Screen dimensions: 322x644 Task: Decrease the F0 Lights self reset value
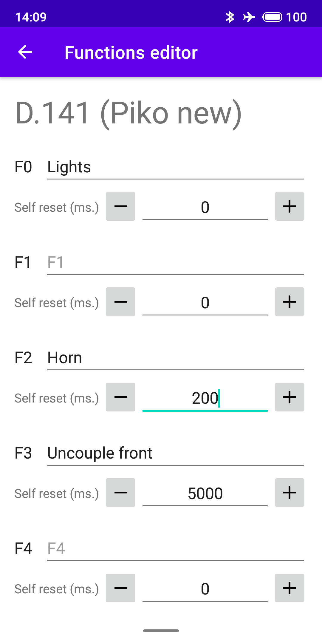[x=120, y=206]
